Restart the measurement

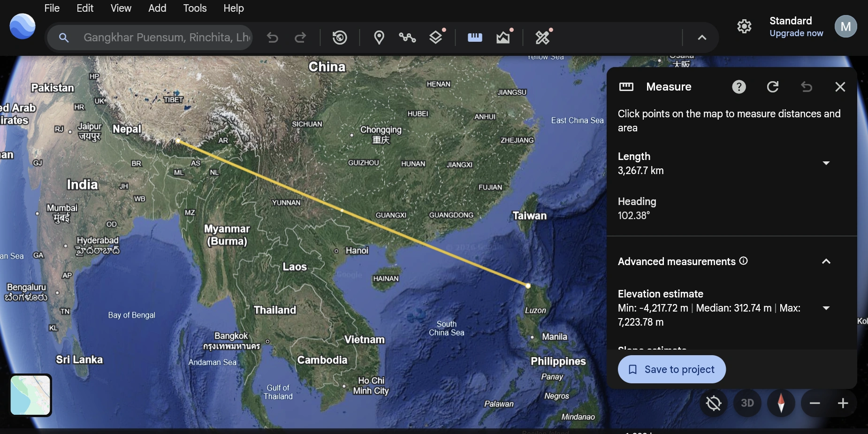coord(773,87)
